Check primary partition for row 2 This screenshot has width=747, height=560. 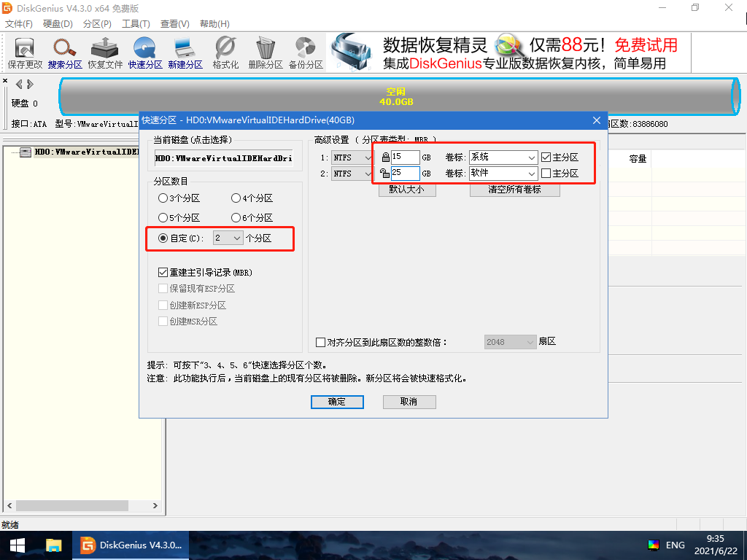tap(546, 174)
